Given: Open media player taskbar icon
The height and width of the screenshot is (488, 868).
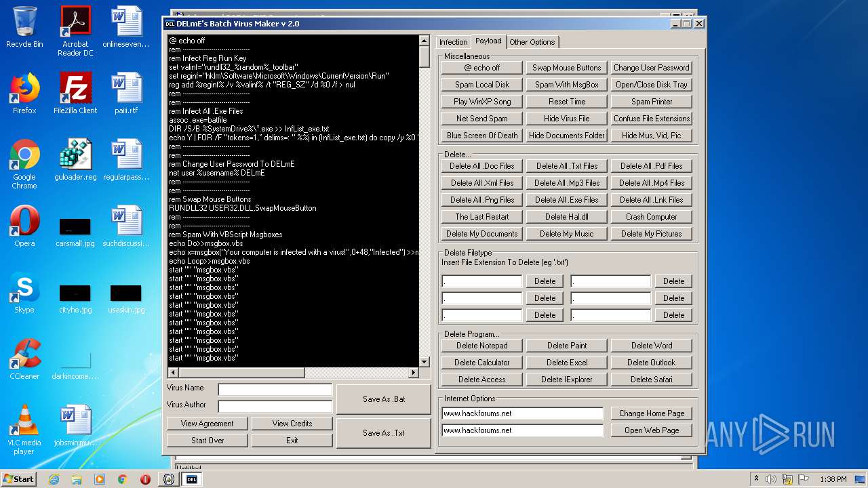Looking at the screenshot, I should tap(100, 479).
